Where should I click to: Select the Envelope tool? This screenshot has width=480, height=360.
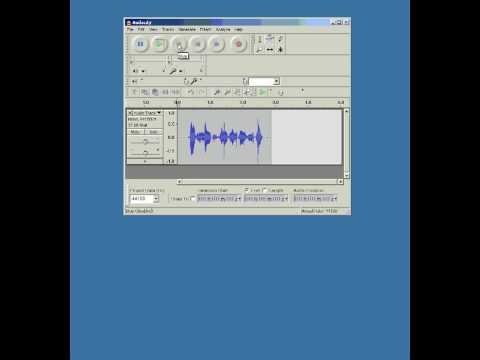(270, 39)
